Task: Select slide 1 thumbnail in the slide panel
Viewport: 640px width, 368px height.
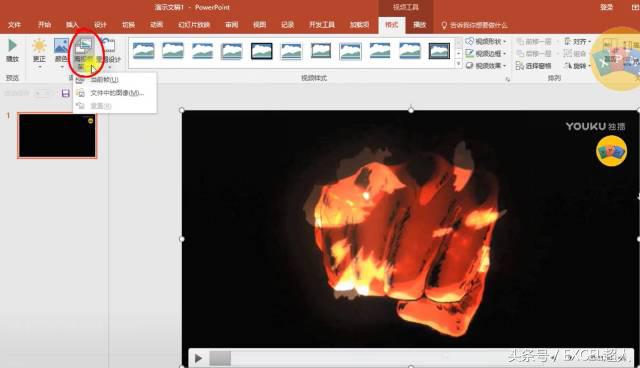Action: (57, 135)
